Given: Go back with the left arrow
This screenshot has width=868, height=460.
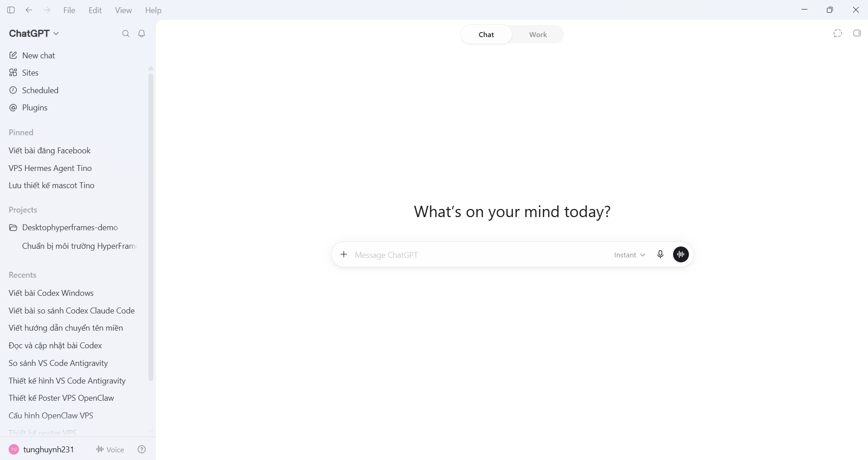Looking at the screenshot, I should 29,10.
